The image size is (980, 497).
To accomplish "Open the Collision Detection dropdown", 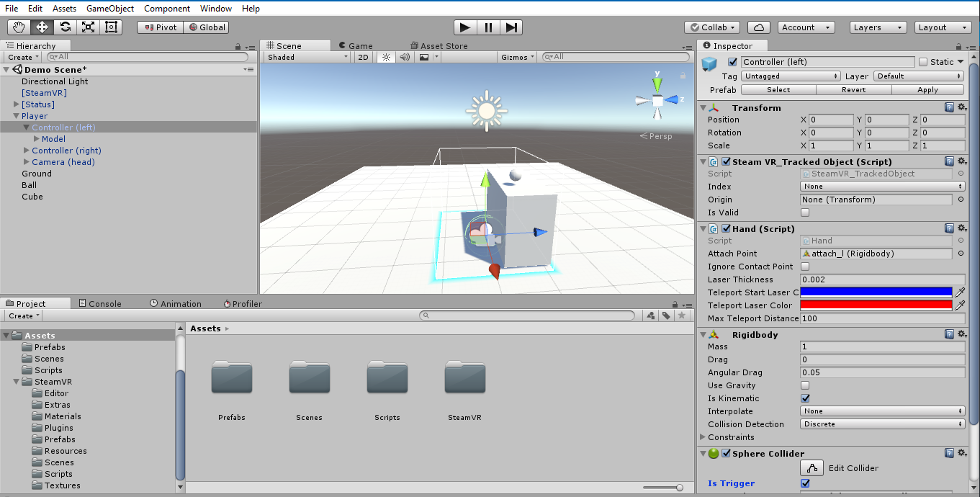I will (882, 424).
